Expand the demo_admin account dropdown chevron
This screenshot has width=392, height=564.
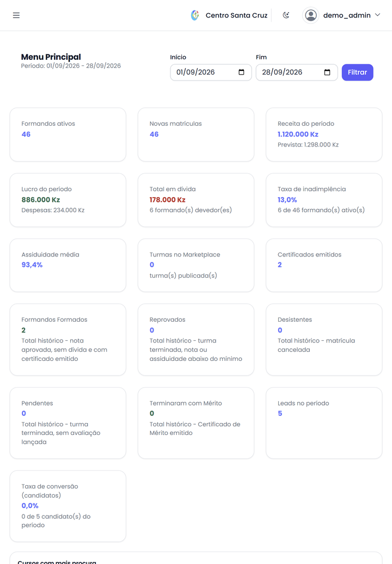pyautogui.click(x=378, y=15)
